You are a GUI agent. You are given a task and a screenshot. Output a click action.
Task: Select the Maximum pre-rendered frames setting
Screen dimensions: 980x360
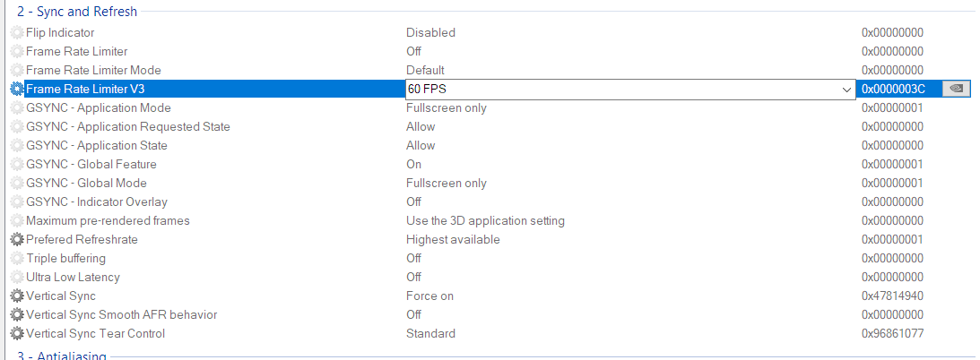point(108,220)
